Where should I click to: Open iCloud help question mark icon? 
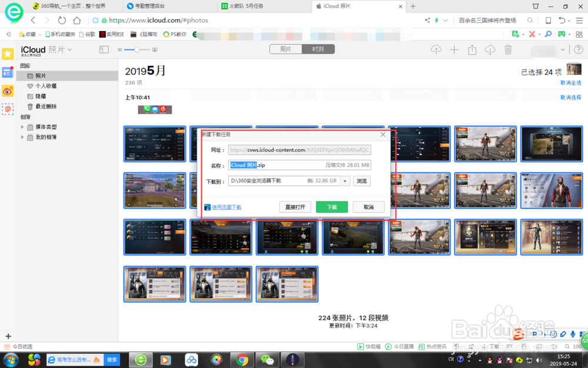(x=578, y=49)
